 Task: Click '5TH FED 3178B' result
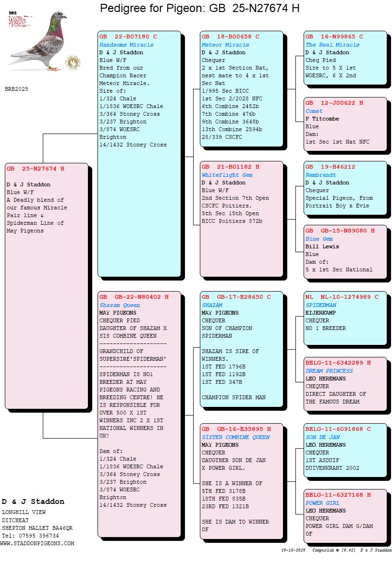point(224,491)
